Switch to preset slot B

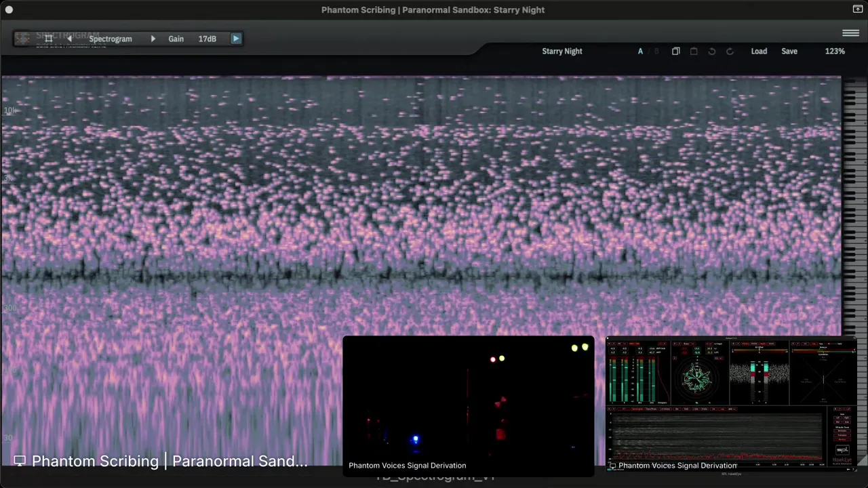pyautogui.click(x=656, y=51)
